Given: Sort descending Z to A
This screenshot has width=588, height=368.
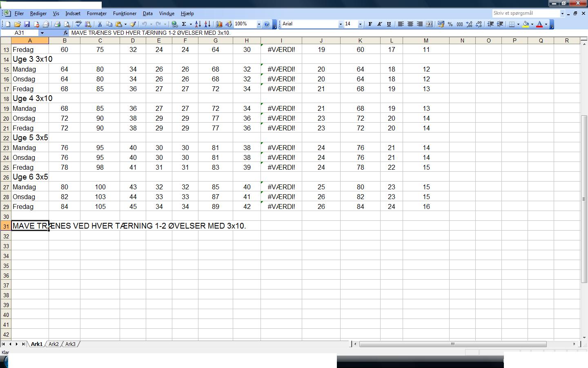Looking at the screenshot, I should pos(207,24).
